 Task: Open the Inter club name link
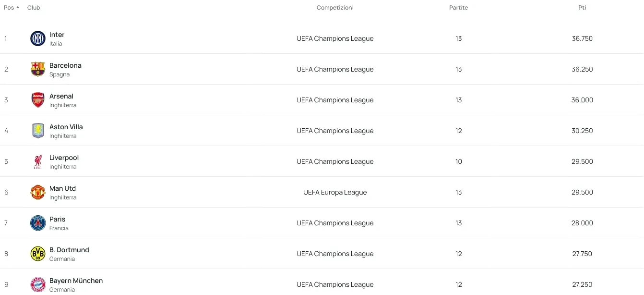pyautogui.click(x=57, y=35)
